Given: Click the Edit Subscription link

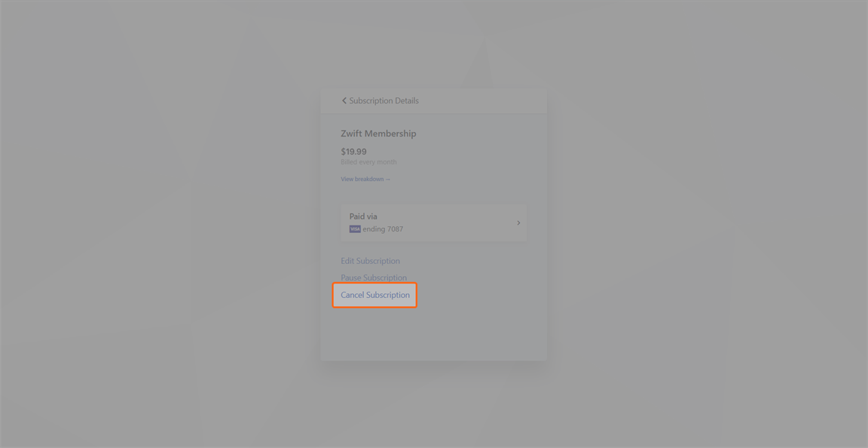Looking at the screenshot, I should [371, 261].
